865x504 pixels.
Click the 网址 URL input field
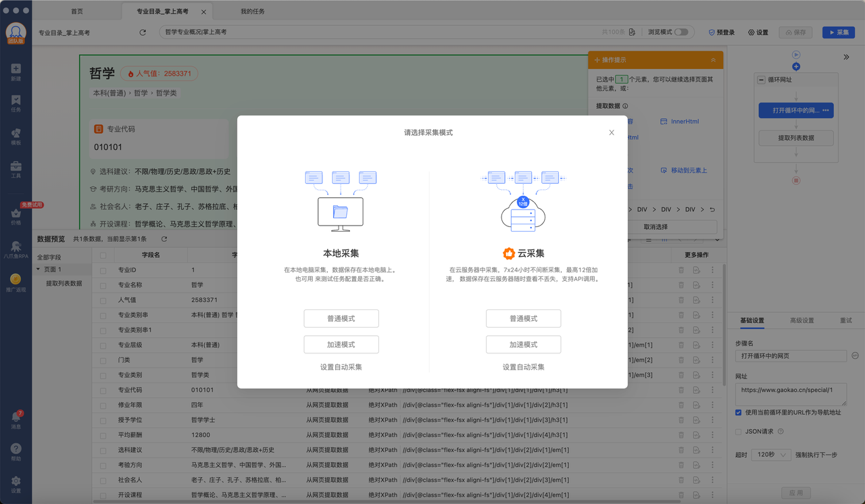point(791,395)
